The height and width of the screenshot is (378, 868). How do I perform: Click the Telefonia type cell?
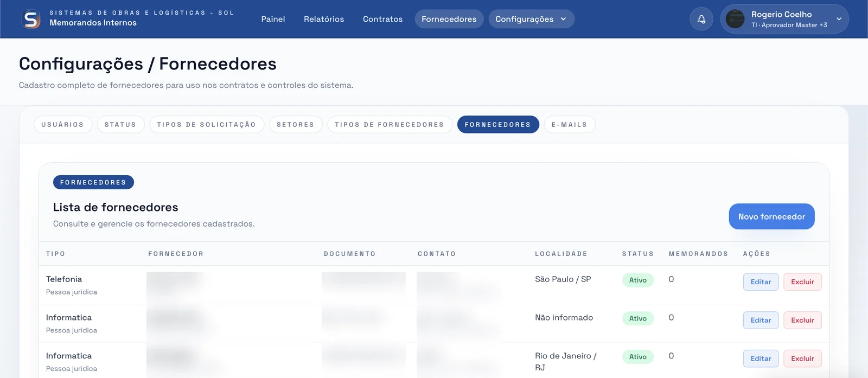[64, 279]
